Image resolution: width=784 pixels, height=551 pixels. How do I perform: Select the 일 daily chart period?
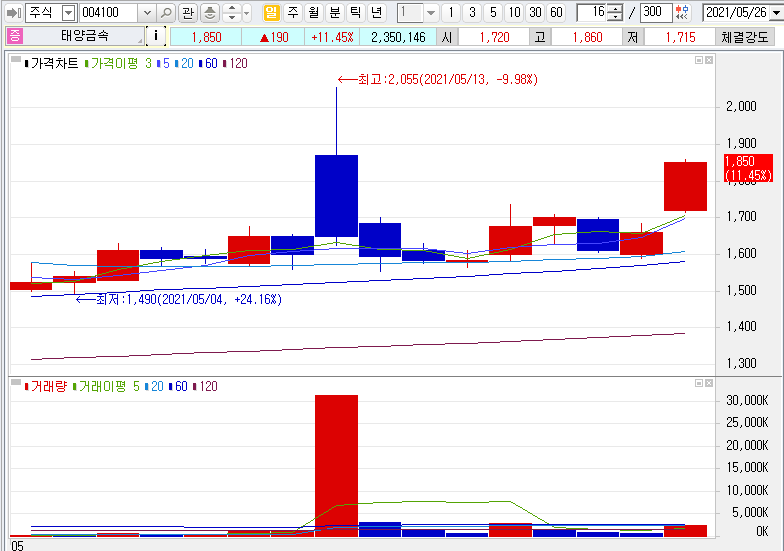pos(272,12)
